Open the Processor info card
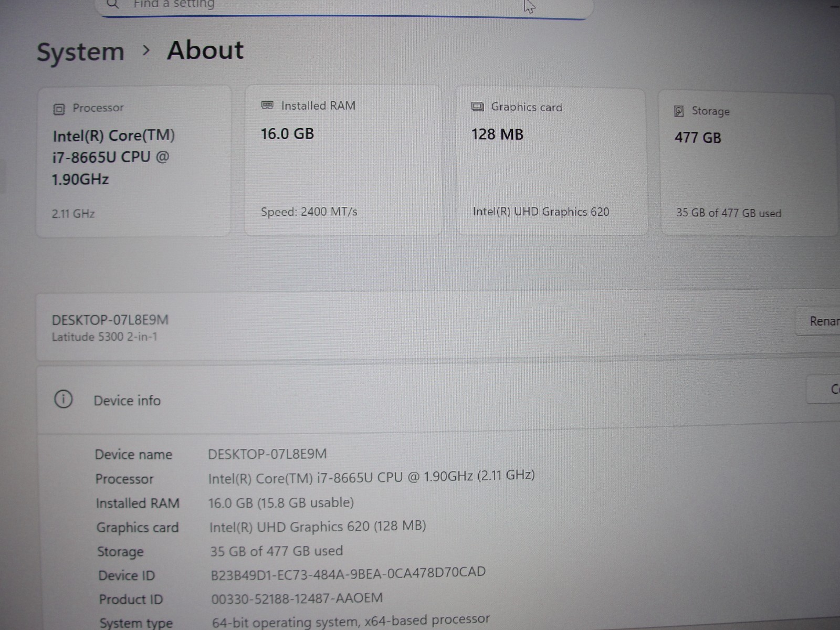The width and height of the screenshot is (840, 630). click(133, 161)
